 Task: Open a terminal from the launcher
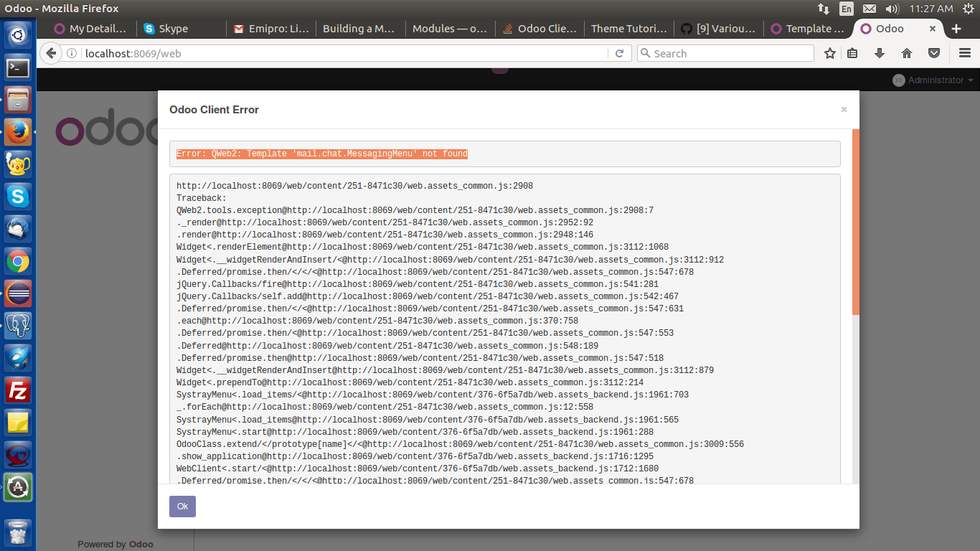[x=17, y=67]
